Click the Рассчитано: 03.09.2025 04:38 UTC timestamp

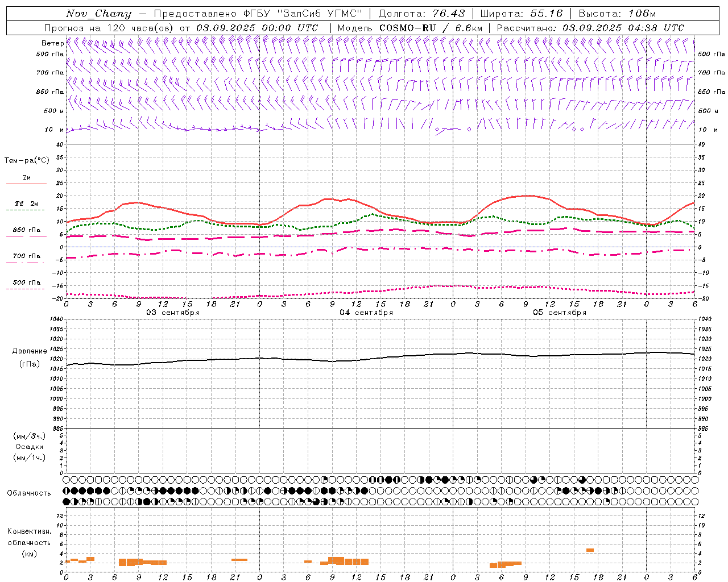591,28
